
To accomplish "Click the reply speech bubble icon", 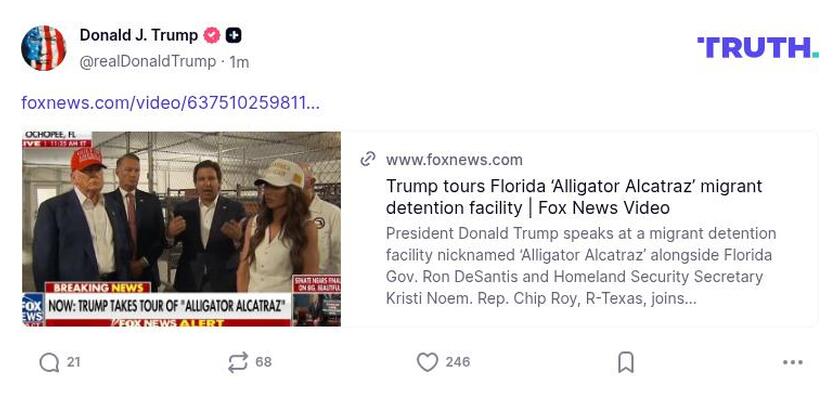I will tap(49, 362).
